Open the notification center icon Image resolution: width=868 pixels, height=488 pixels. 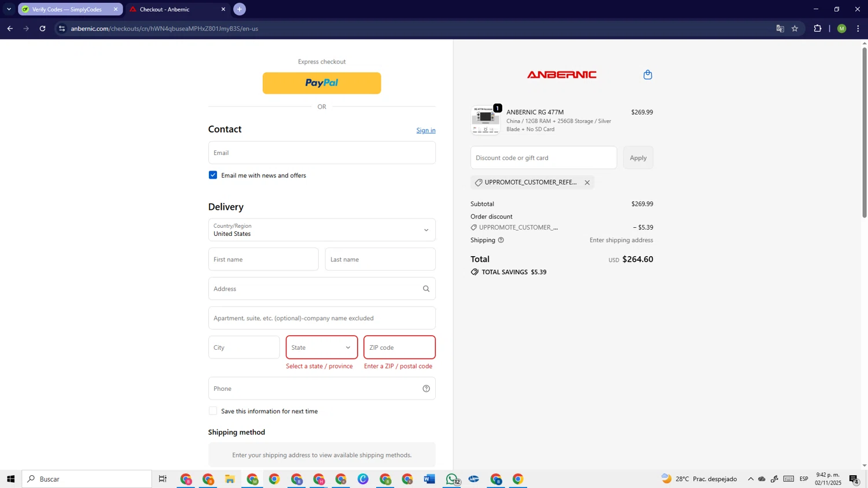[854, 479]
